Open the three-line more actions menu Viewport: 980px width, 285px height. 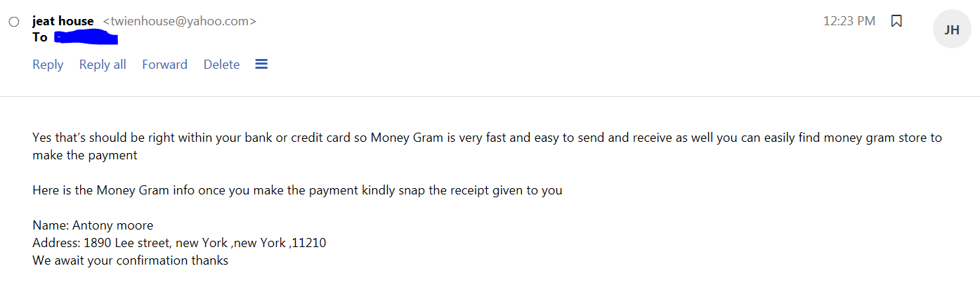(261, 64)
